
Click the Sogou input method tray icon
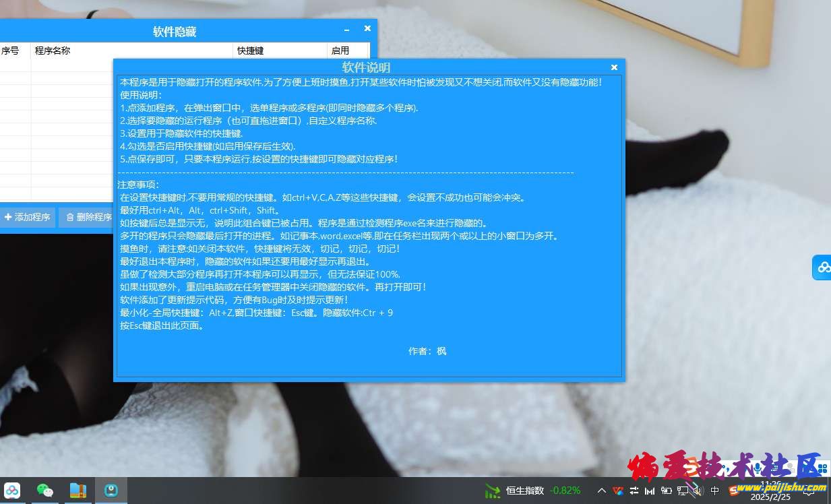(x=734, y=491)
